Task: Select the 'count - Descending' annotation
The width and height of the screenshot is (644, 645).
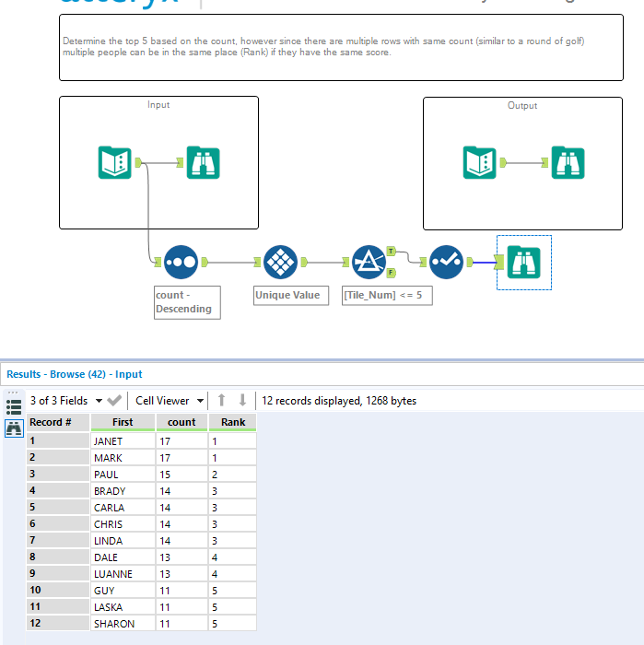Action: [187, 302]
